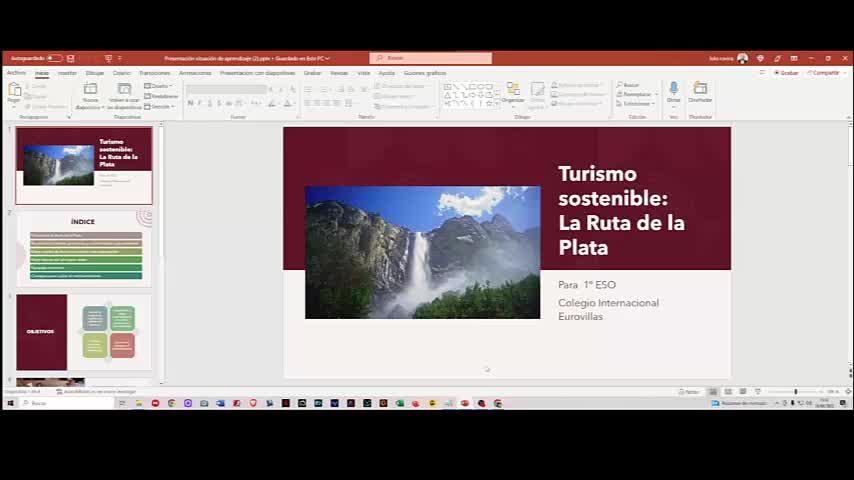Open the Windows Start button

10,403
